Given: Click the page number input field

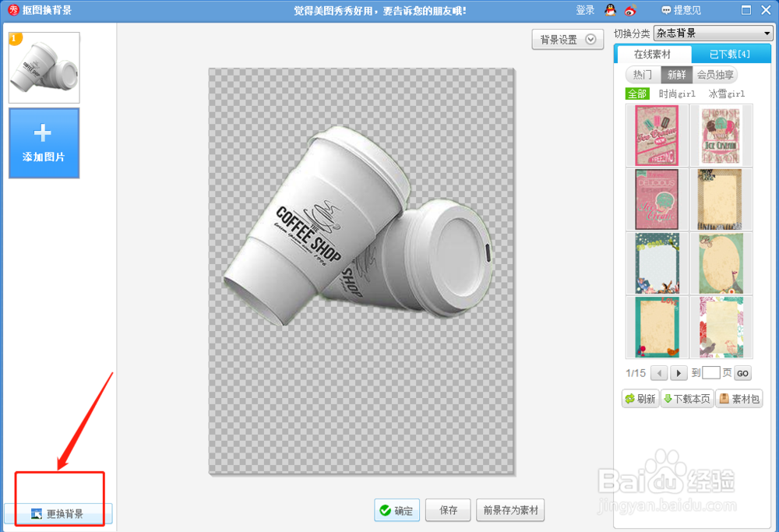Looking at the screenshot, I should 711,372.
